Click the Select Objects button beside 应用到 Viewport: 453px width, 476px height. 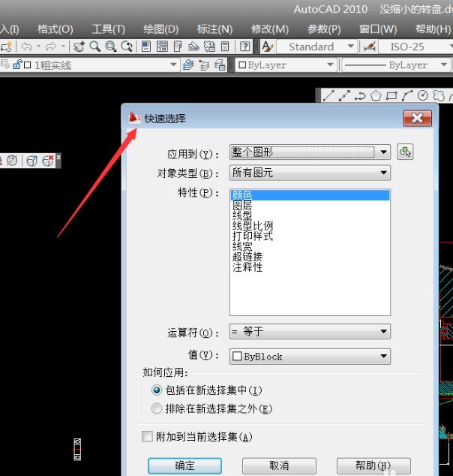(406, 152)
